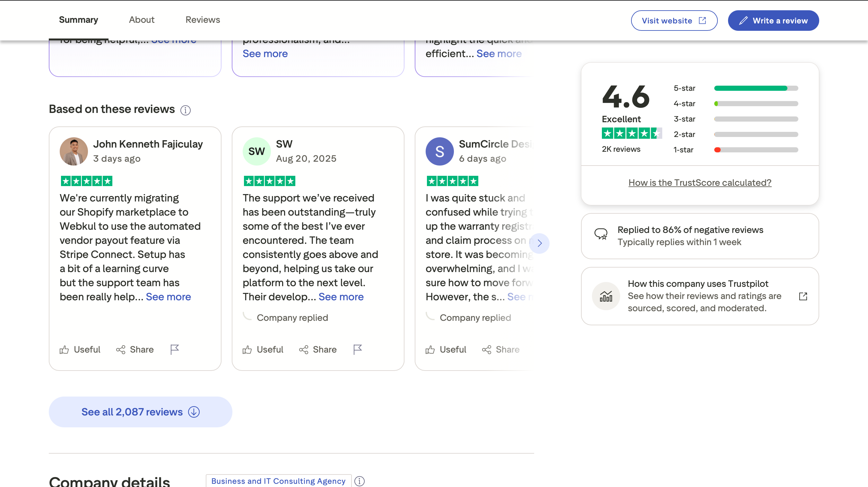Expand John Kenneth Fajiculay's review with See more
Viewport: 868px width, 487px height.
(x=168, y=297)
